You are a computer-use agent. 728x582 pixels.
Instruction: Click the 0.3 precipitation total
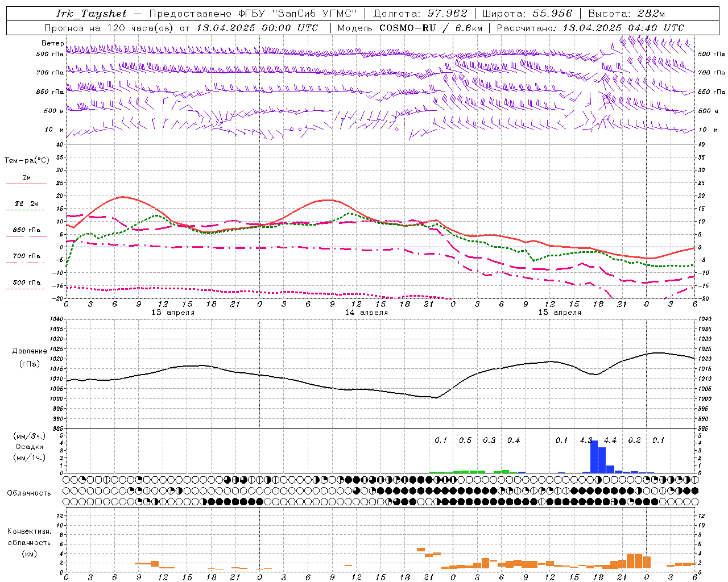(489, 440)
